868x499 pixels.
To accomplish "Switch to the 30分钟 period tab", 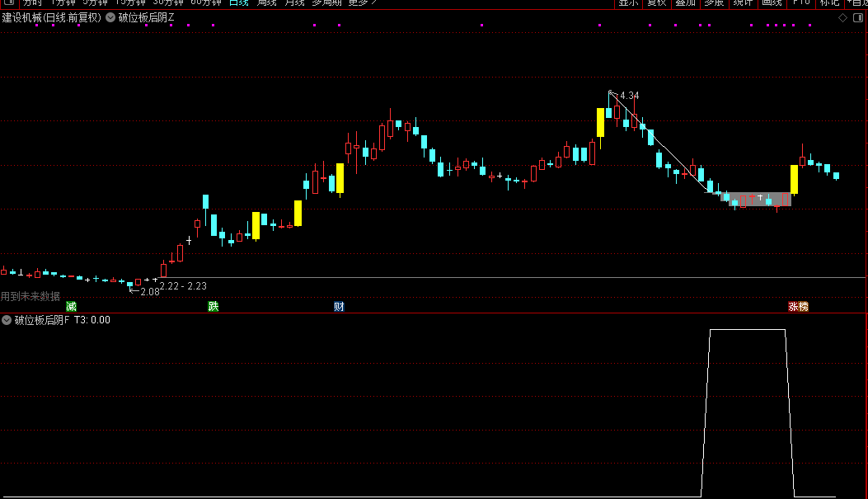I will [x=168, y=2].
